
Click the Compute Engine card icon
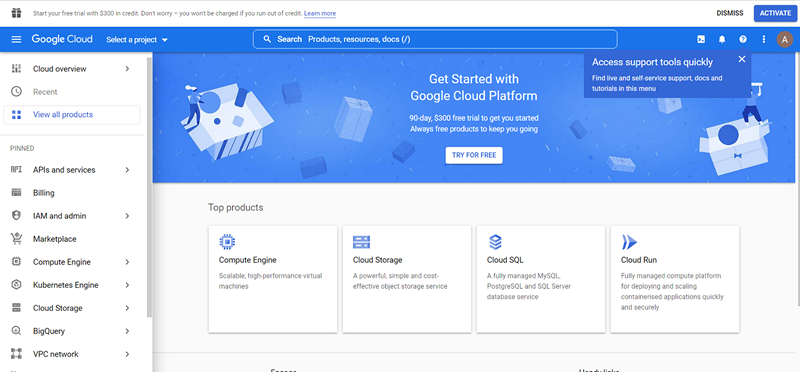tap(227, 242)
